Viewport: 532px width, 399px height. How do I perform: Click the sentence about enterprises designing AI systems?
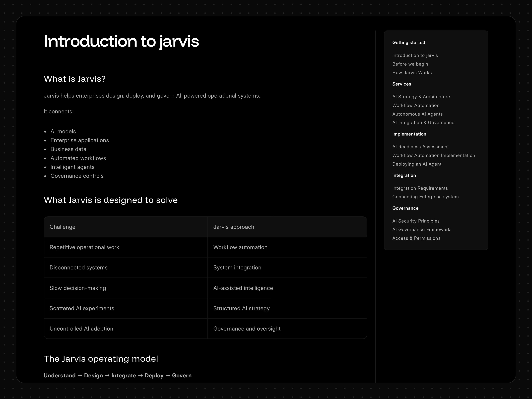152,96
